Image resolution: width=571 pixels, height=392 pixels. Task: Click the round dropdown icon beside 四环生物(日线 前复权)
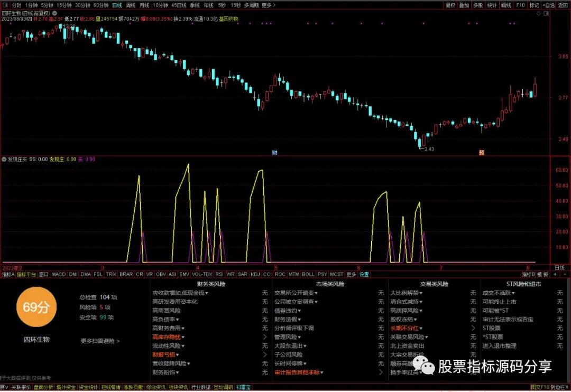coord(54,13)
